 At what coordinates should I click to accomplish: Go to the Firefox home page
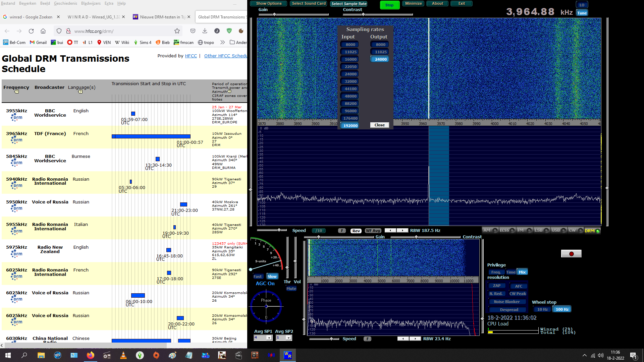(43, 31)
